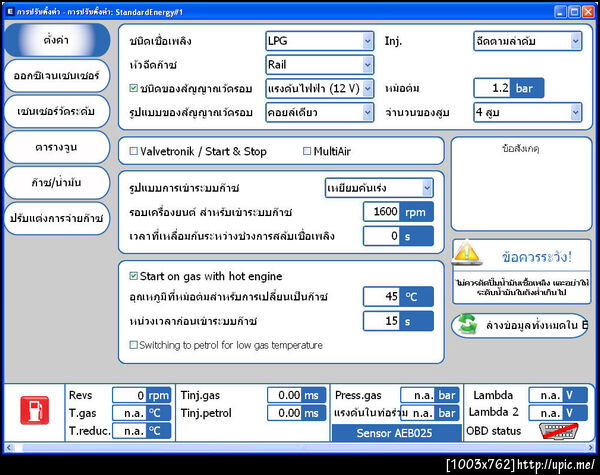600x475 pixels.
Task: Enable the MultiAir checkbox
Action: tap(307, 151)
